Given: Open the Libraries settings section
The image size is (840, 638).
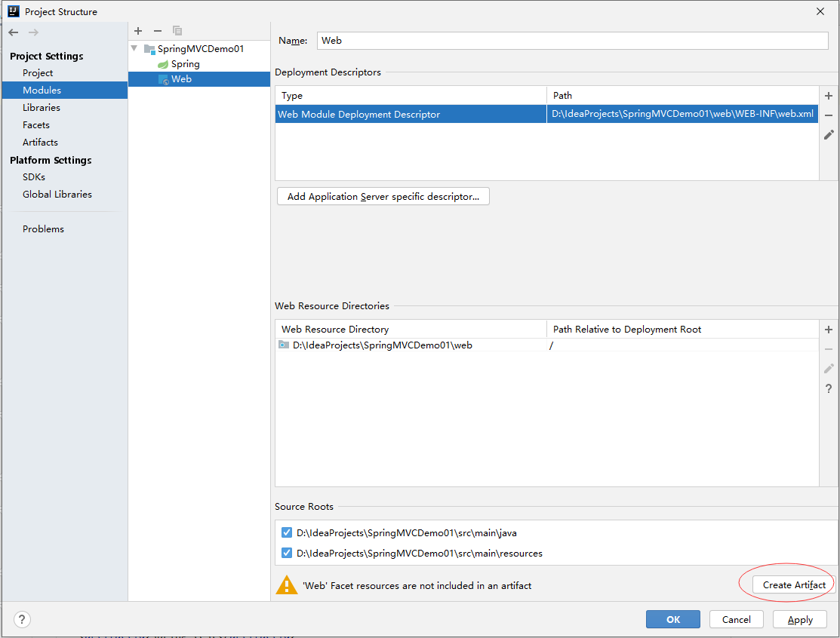Looking at the screenshot, I should pos(42,108).
